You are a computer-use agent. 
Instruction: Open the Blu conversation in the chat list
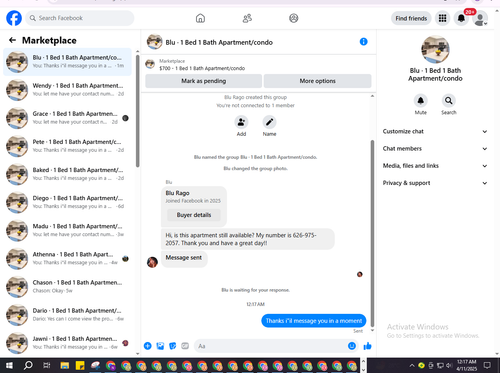[x=68, y=62]
